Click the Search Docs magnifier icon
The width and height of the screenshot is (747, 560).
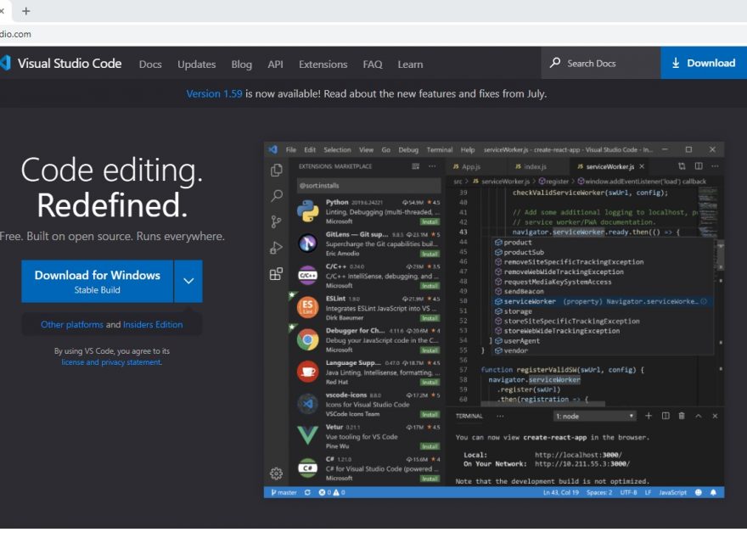point(555,63)
